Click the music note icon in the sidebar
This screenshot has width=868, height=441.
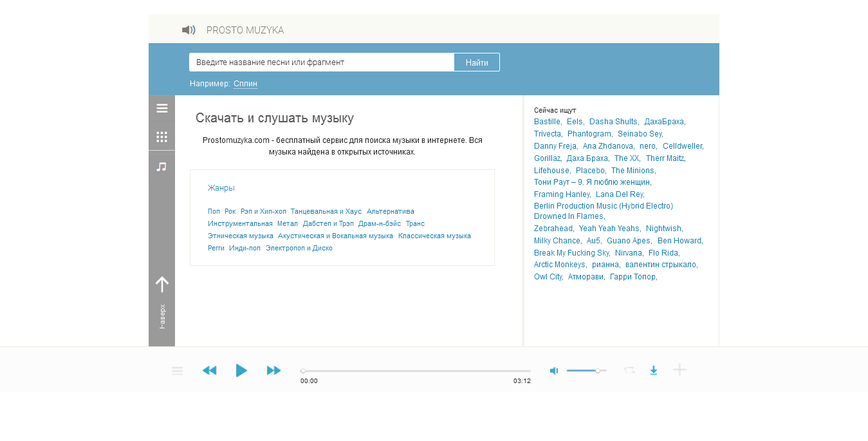click(x=162, y=166)
